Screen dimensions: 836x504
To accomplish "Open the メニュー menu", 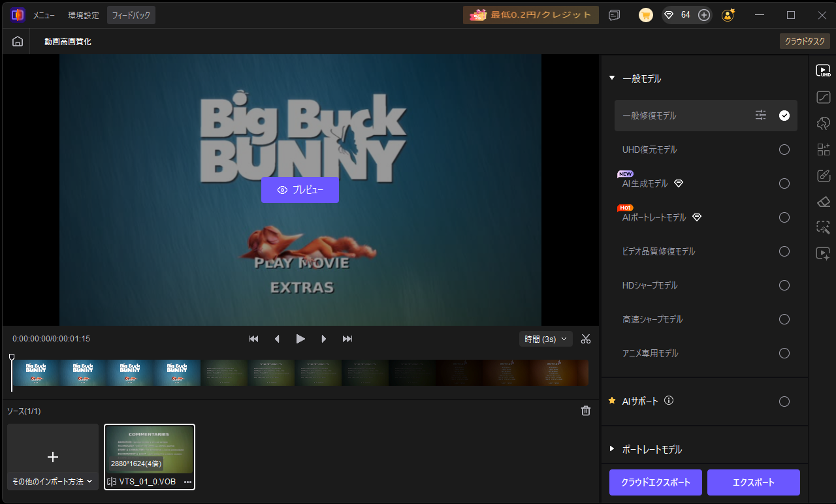I will coord(44,15).
